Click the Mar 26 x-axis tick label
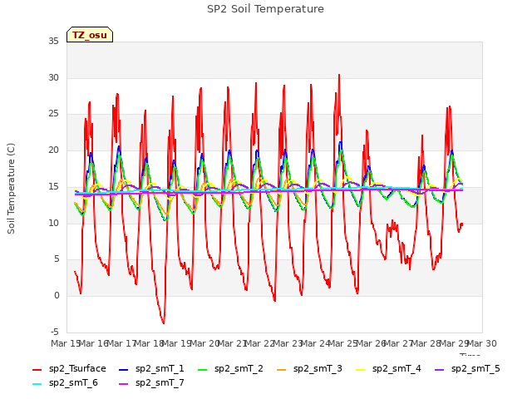Screen dimensions: 532x399 [372, 343]
